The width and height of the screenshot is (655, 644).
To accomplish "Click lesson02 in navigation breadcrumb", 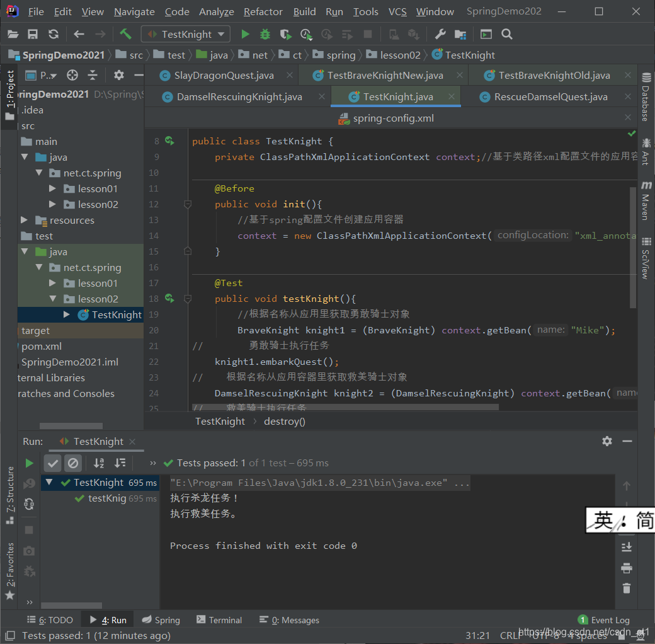I will click(x=394, y=55).
